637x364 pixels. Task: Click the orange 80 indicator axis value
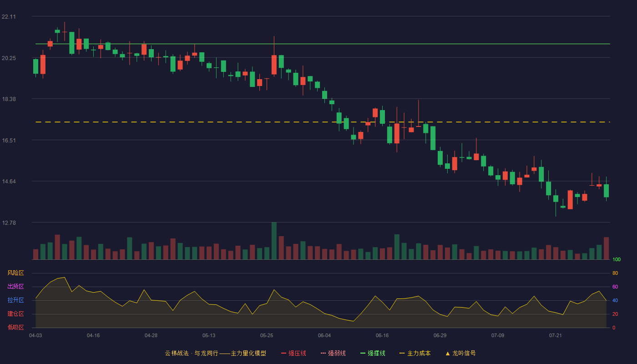point(615,273)
